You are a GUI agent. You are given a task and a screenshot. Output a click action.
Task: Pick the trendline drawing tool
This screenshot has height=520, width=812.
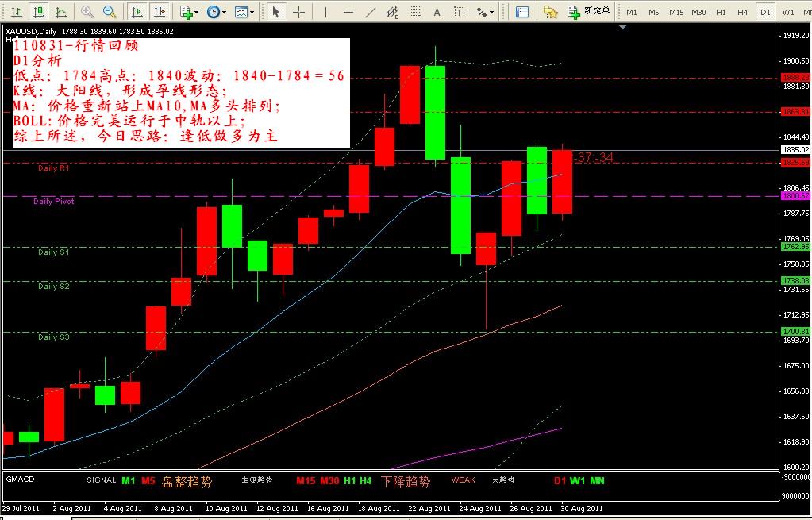pos(369,12)
